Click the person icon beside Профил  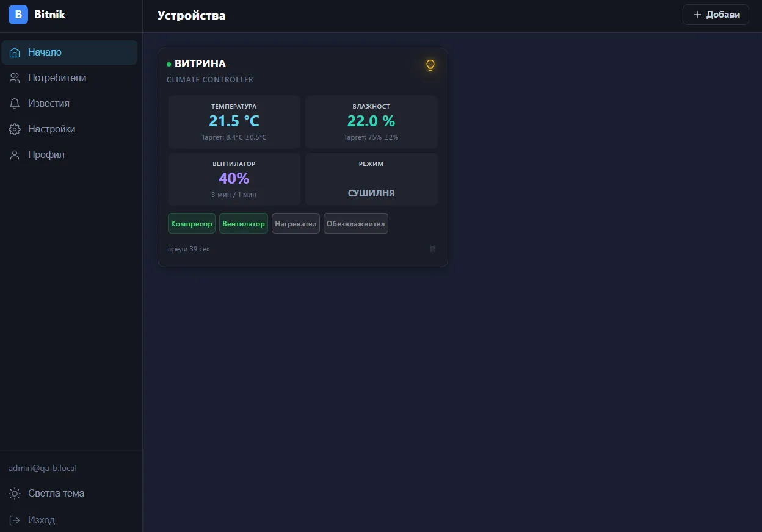(15, 155)
